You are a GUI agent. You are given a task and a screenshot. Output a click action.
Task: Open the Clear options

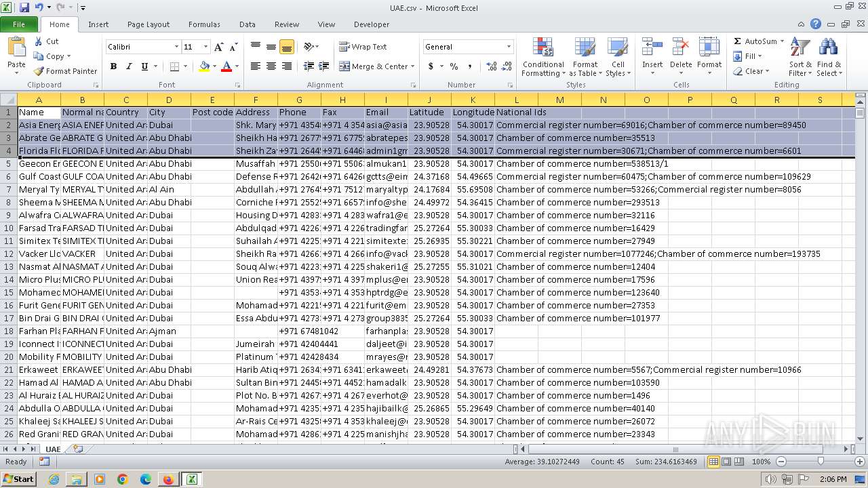pyautogui.click(x=753, y=71)
